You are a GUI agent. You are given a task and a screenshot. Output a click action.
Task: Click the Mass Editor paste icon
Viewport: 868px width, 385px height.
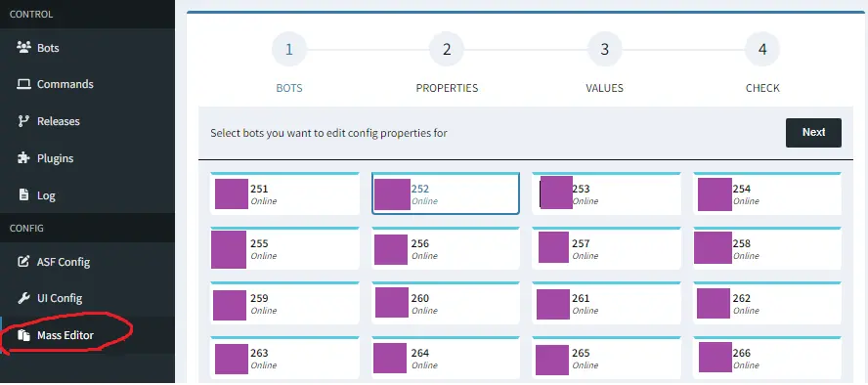(x=23, y=335)
